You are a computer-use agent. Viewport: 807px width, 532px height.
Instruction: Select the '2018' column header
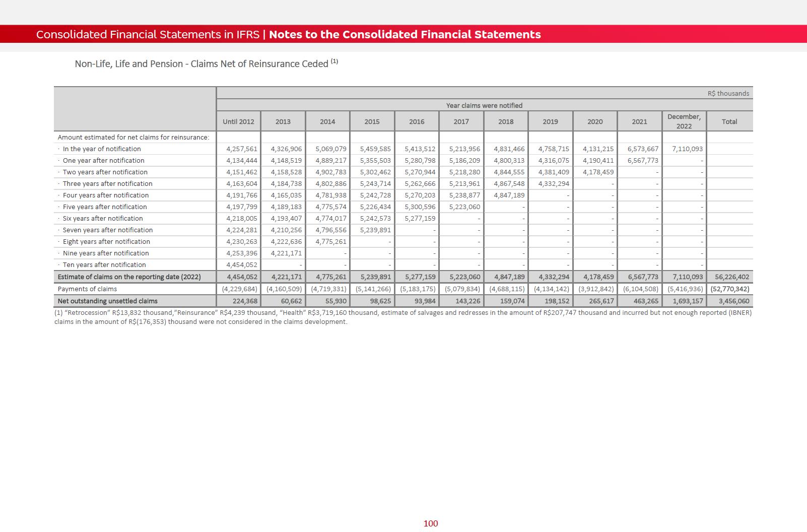pos(506,121)
